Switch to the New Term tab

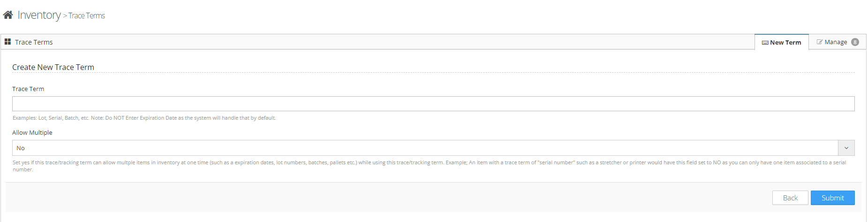coord(785,42)
